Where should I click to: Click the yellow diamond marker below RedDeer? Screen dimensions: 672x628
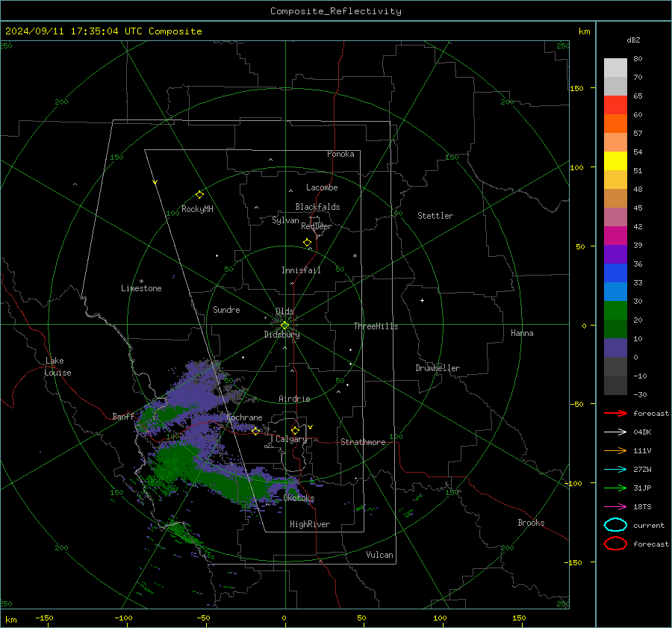coord(307,243)
